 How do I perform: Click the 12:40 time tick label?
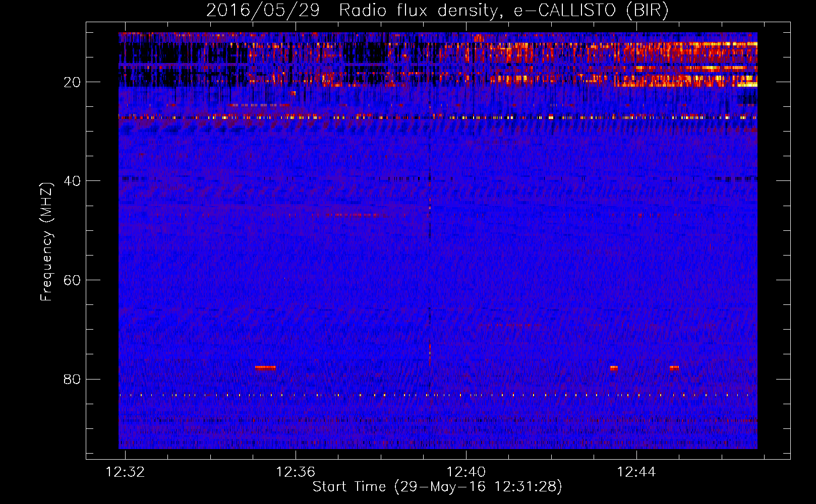467,472
